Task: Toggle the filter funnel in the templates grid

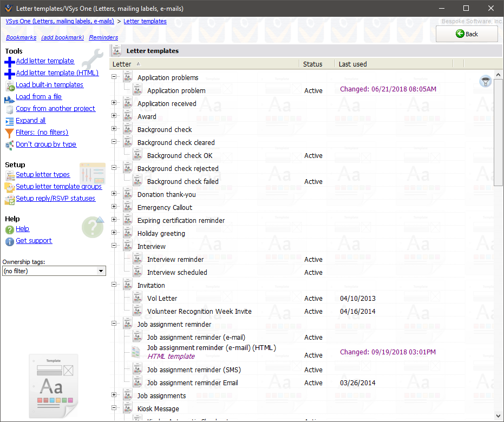Action: coord(486,81)
